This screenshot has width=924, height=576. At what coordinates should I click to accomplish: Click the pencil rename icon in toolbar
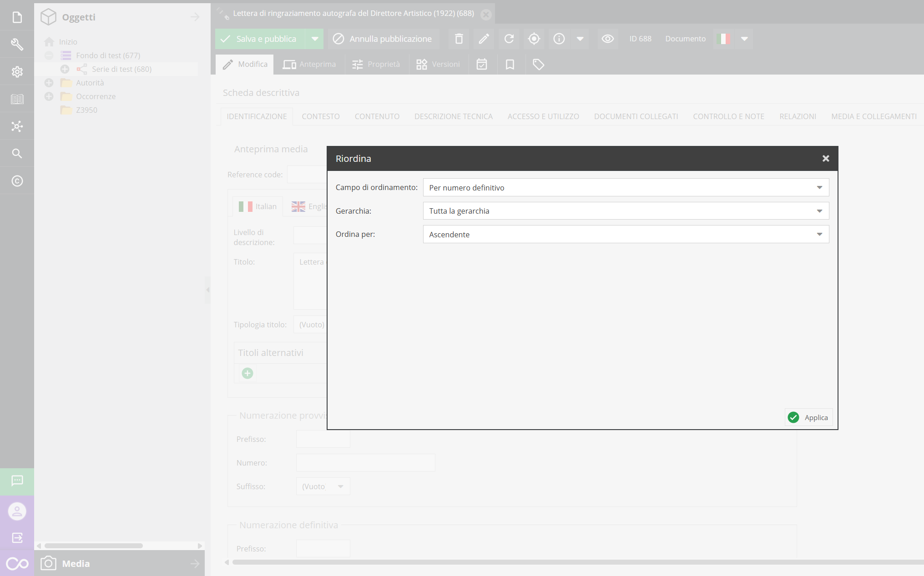coord(484,39)
